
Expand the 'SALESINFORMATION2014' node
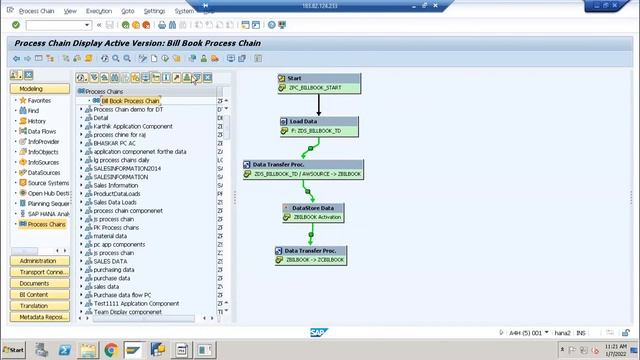[x=81, y=168]
